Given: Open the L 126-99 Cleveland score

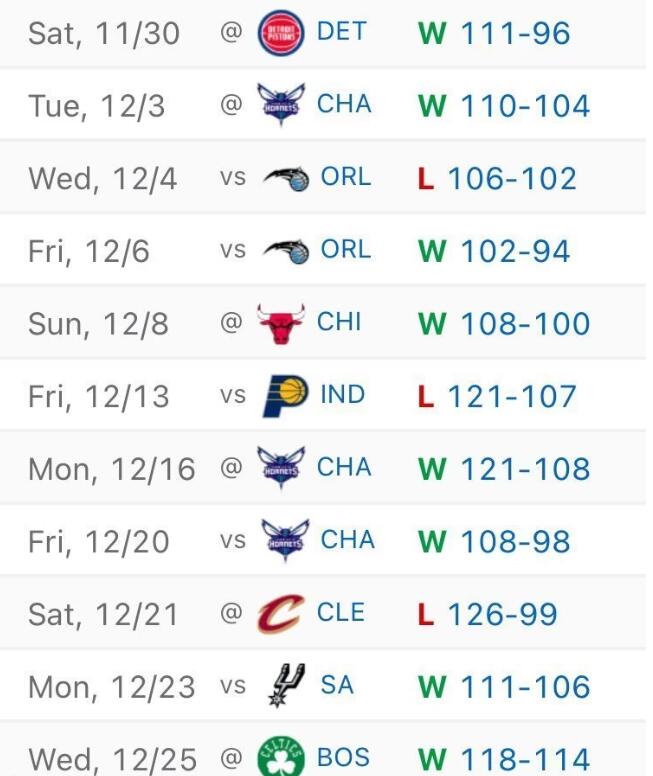Looking at the screenshot, I should 487,615.
